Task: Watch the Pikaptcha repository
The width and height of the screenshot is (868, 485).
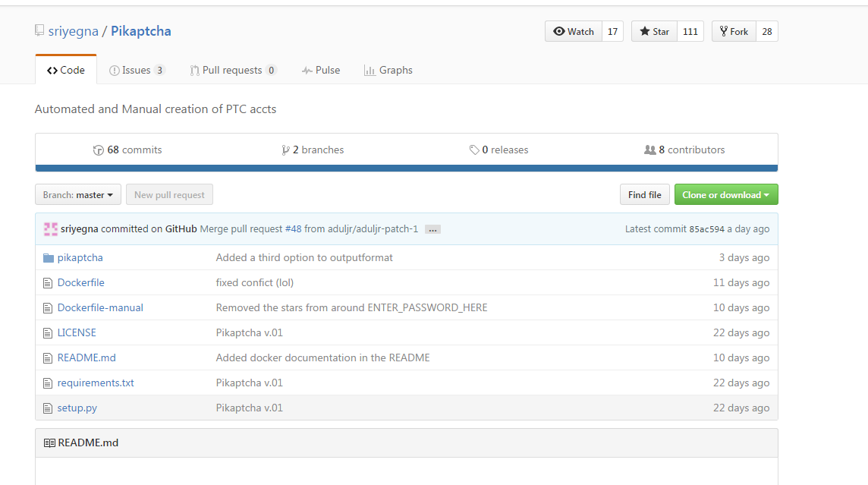Action: 574,31
